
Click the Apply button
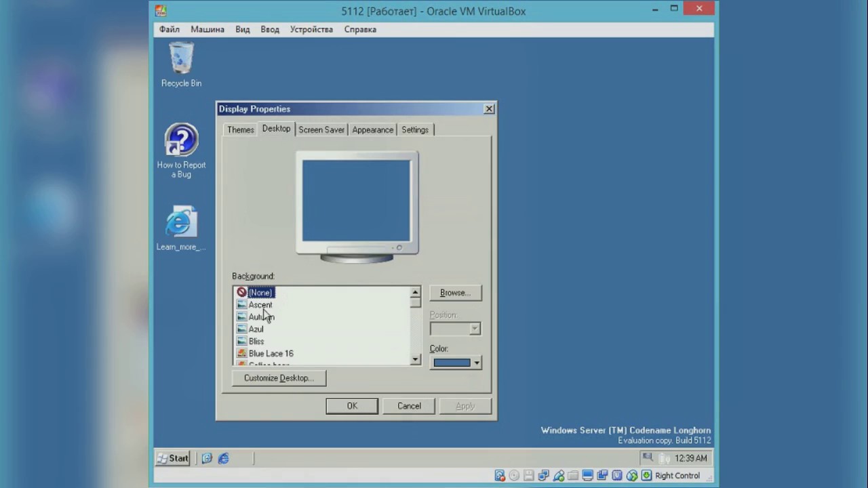[x=465, y=406]
